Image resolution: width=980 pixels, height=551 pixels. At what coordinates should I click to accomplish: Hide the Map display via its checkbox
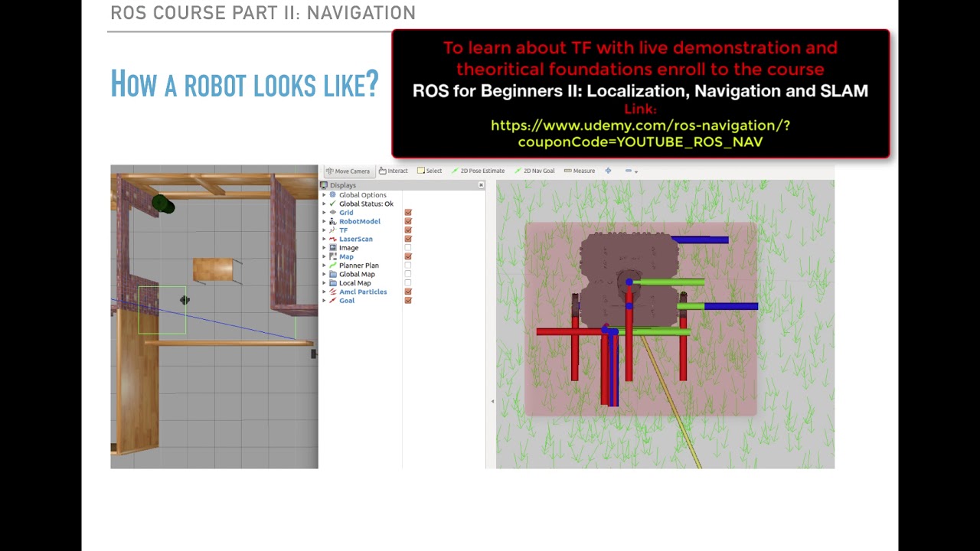click(x=408, y=256)
